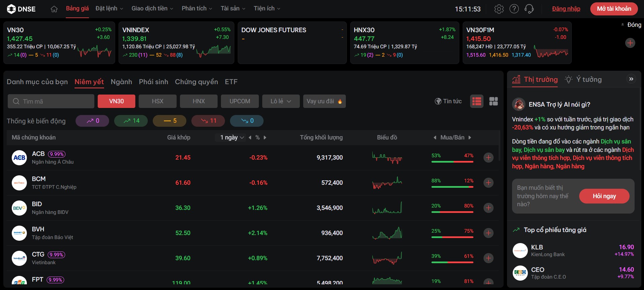Open Vay ưu đãi filter button
The image size is (644, 290).
tap(324, 101)
